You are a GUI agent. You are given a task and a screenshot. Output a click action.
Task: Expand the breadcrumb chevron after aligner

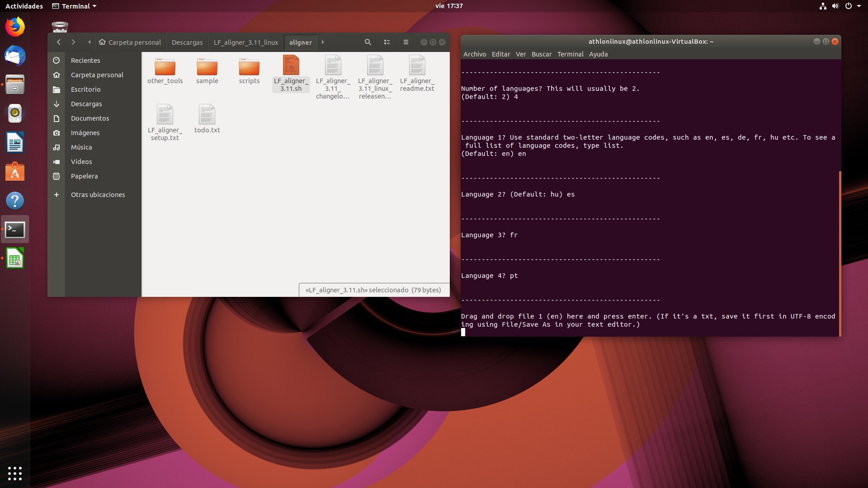coord(322,42)
